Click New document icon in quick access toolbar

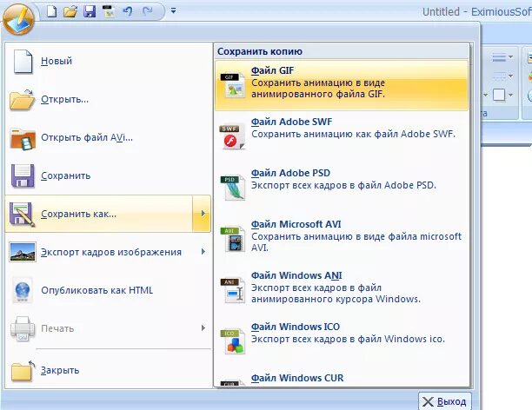pos(51,11)
